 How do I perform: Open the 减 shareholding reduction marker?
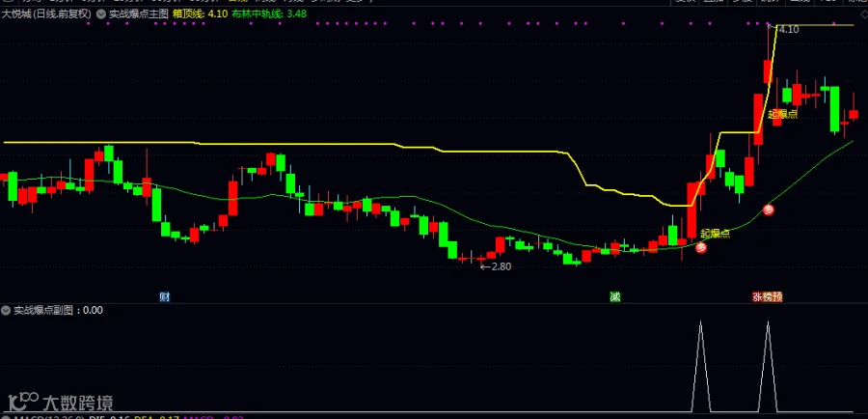click(x=615, y=297)
